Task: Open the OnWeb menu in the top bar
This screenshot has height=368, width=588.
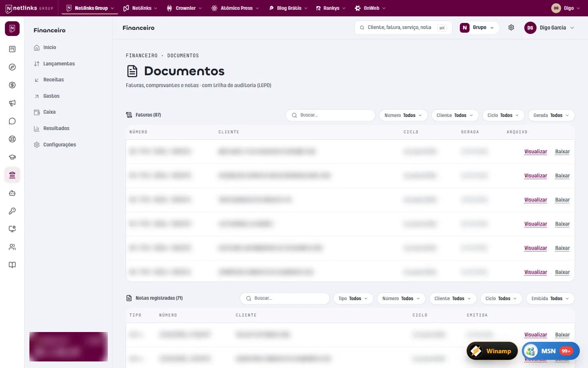Action: tap(370, 8)
